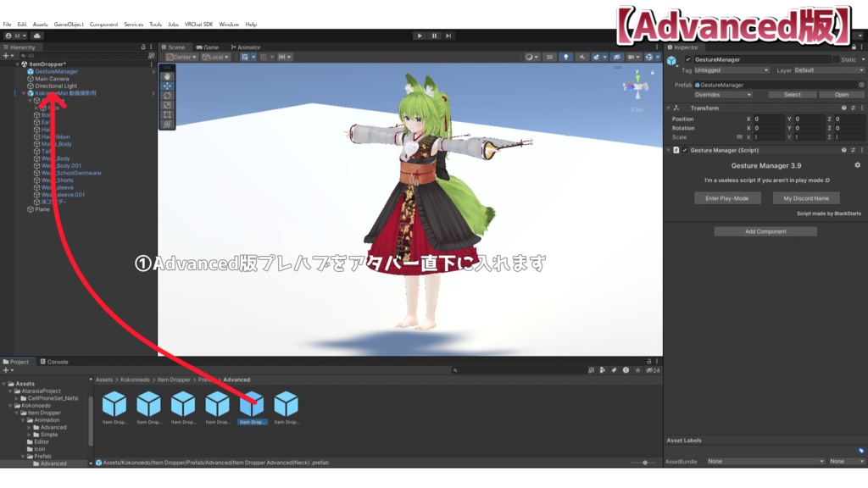868x488 pixels.
Task: Click the Gesture Manager settings gear
Action: [858, 165]
